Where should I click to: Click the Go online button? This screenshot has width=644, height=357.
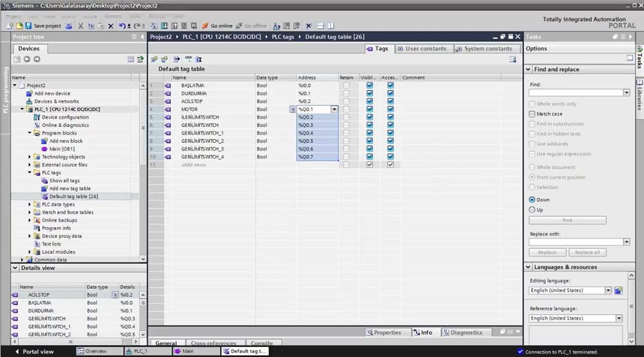pyautogui.click(x=217, y=26)
